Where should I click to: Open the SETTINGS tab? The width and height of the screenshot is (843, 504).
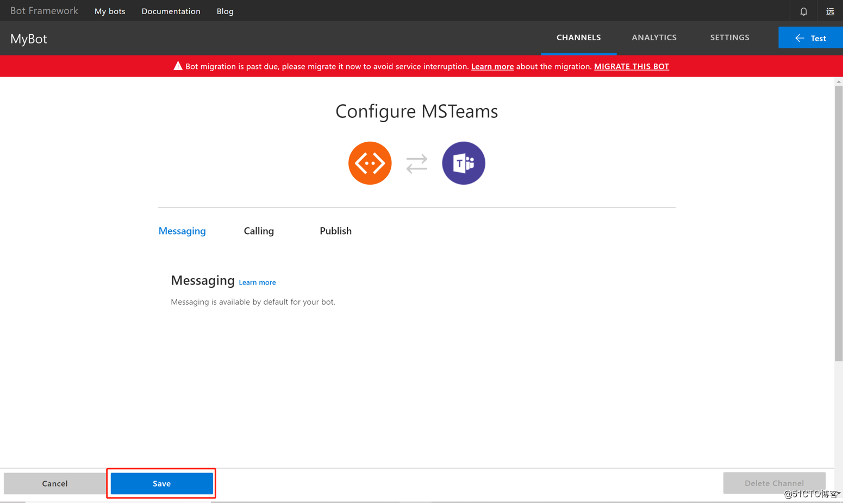(x=729, y=37)
